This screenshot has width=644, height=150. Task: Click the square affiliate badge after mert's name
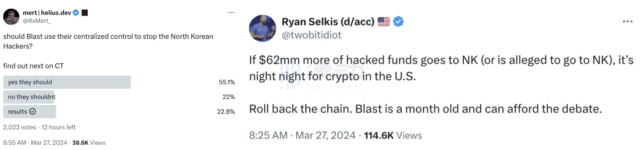tap(85, 13)
